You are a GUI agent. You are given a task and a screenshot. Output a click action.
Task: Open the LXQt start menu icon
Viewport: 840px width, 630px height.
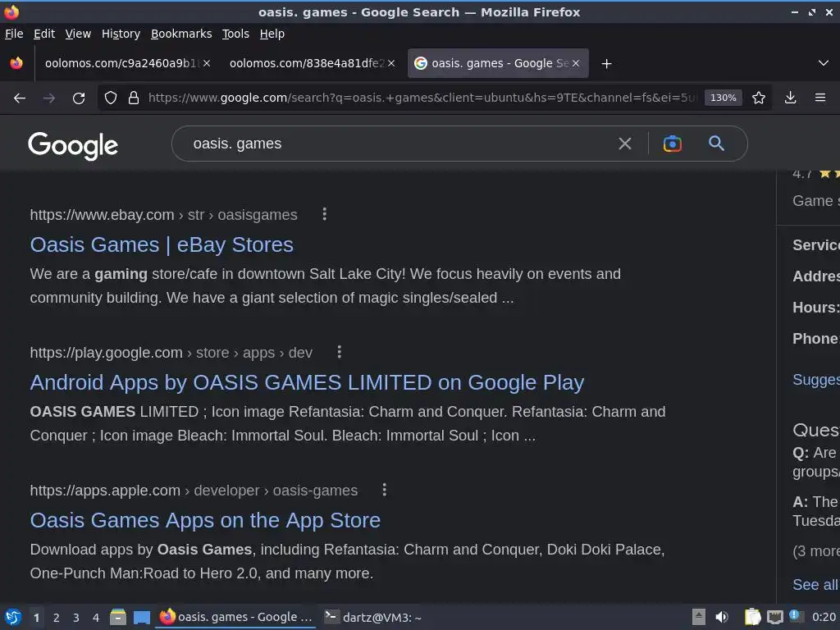(x=13, y=617)
